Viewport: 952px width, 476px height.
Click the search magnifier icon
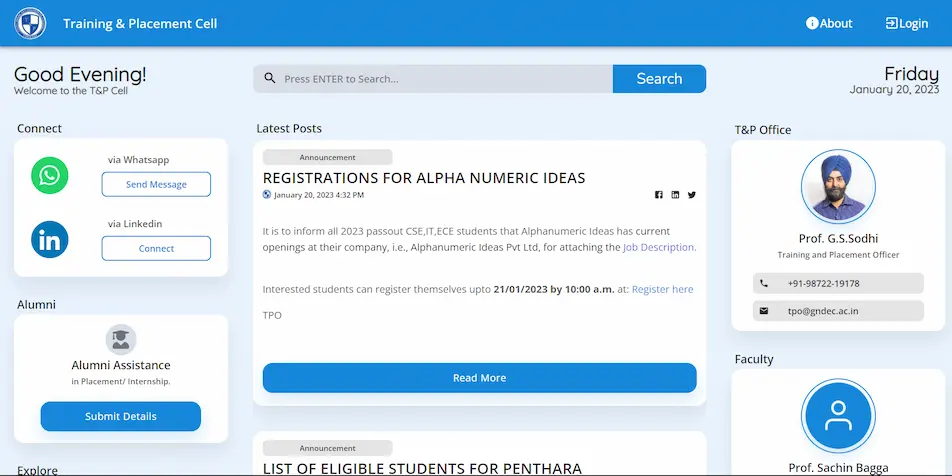(270, 79)
